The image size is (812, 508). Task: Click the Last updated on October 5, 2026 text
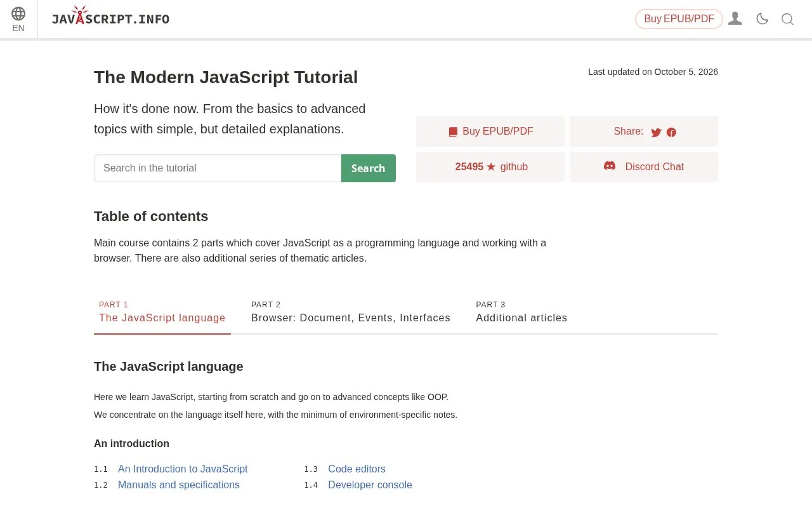(653, 72)
